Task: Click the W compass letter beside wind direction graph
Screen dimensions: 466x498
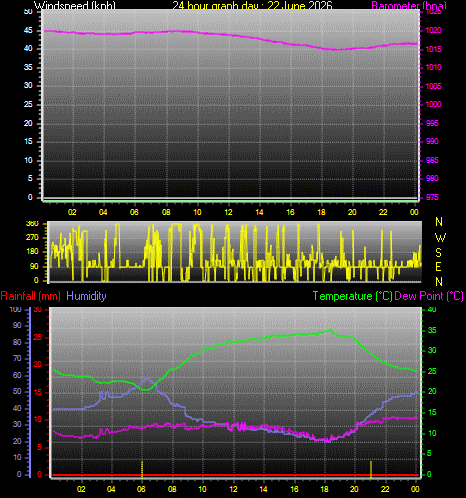Action: pos(440,238)
